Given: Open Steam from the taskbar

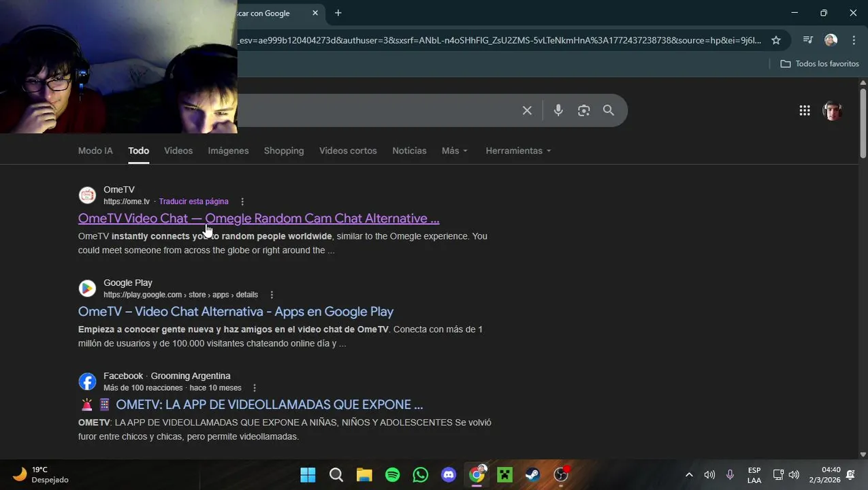Looking at the screenshot, I should pos(532,474).
